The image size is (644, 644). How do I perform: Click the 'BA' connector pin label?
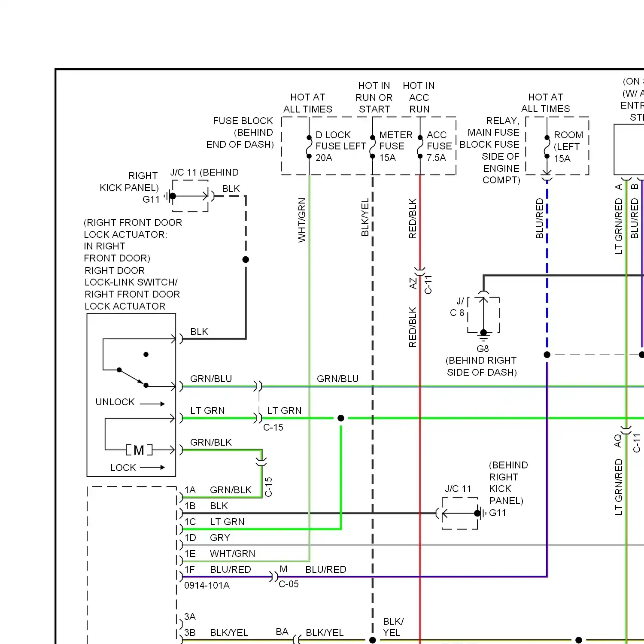click(x=282, y=632)
